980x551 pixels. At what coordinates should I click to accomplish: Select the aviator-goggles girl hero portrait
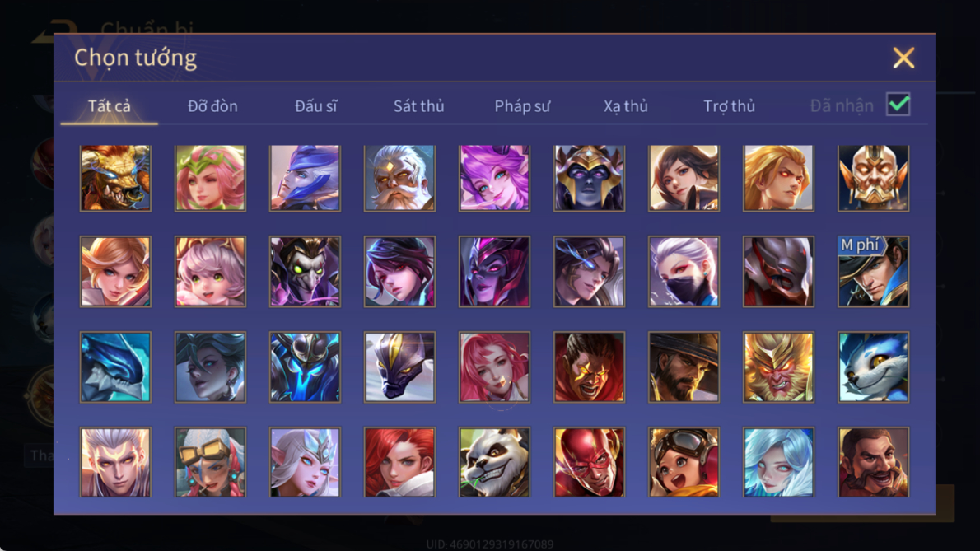point(684,462)
